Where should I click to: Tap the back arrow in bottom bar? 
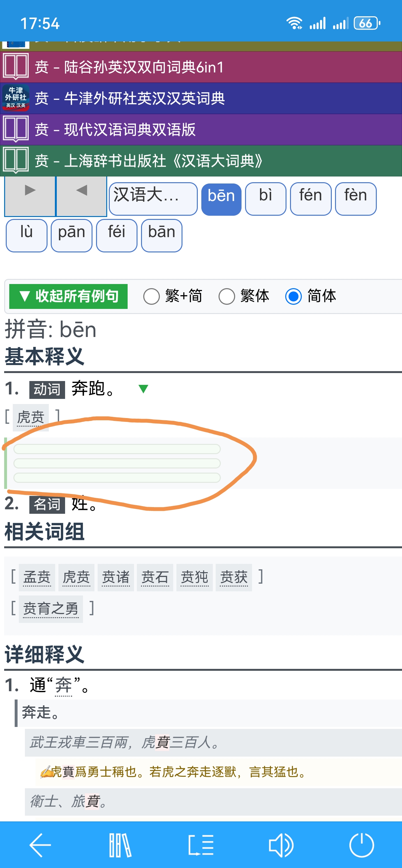coord(40,844)
